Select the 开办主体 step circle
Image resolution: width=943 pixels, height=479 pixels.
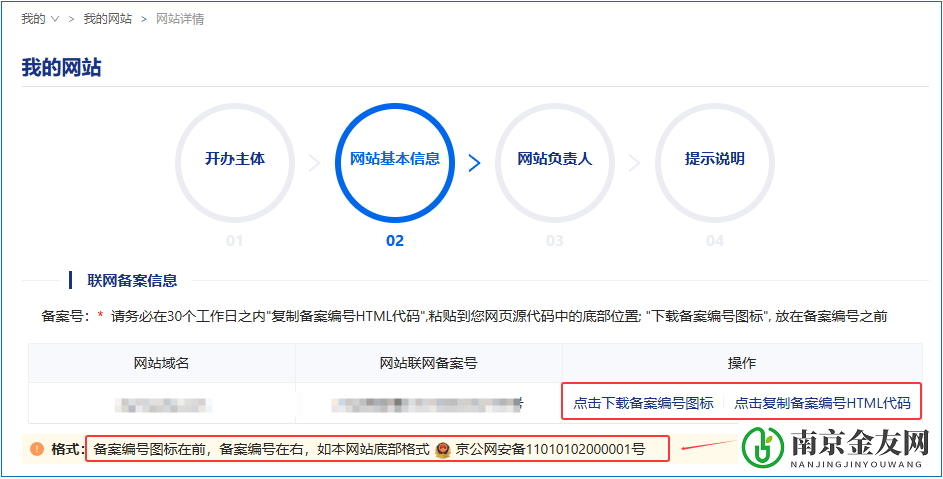[x=235, y=162]
